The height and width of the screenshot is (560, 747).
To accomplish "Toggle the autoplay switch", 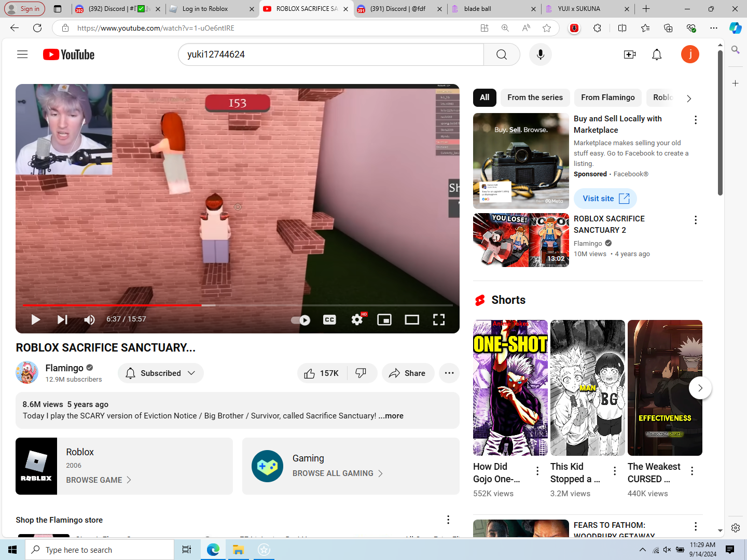I will pyautogui.click(x=301, y=320).
